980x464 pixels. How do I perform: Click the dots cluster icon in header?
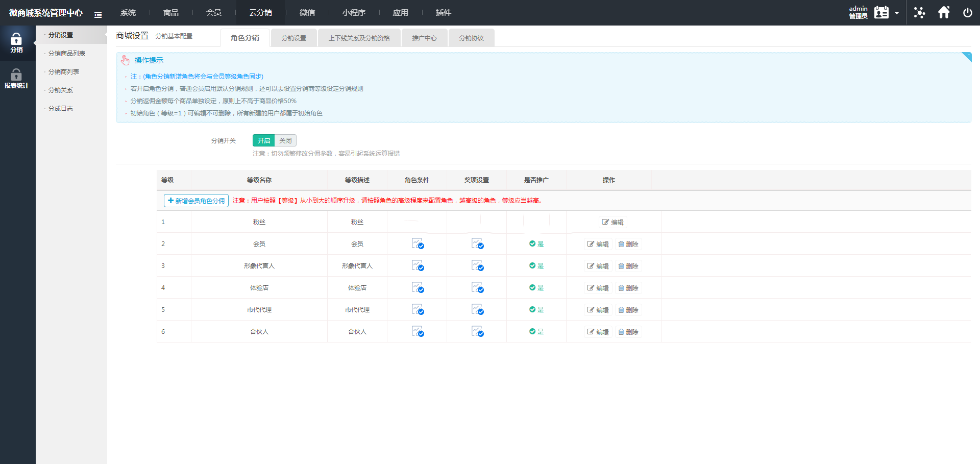click(919, 13)
